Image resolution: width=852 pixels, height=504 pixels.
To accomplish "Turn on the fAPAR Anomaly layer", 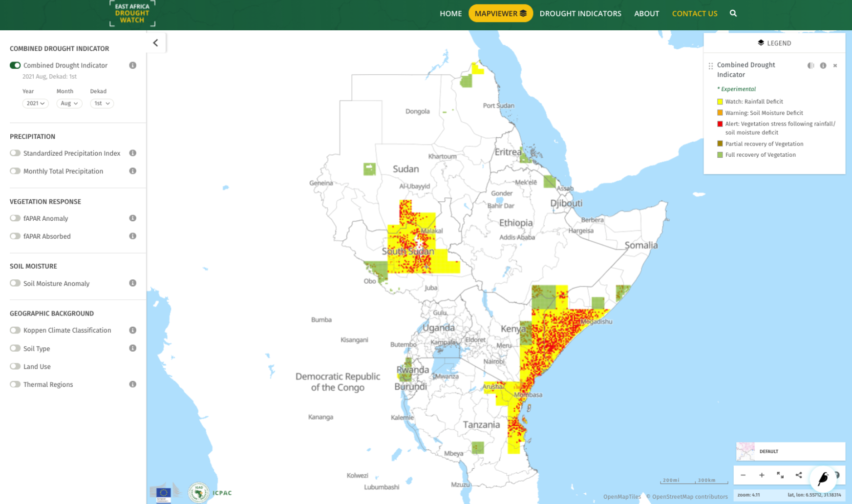I will tap(15, 218).
